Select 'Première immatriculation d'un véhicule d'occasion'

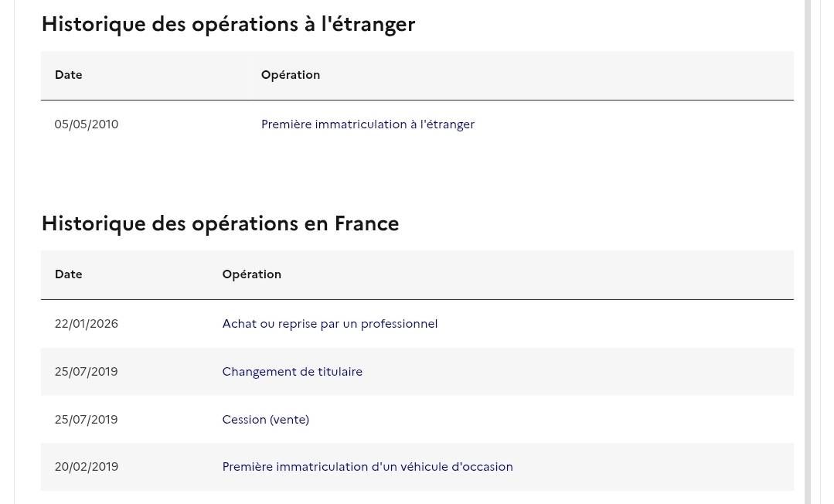(368, 467)
